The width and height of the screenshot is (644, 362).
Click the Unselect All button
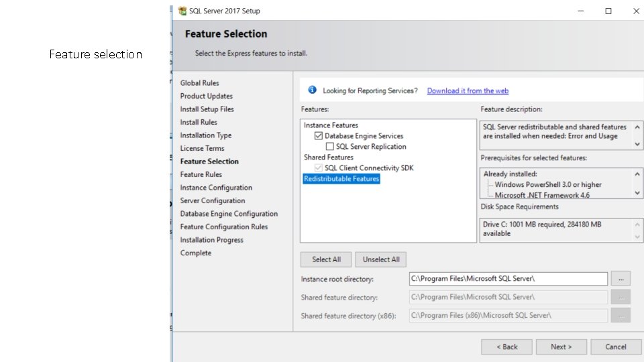coord(381,259)
